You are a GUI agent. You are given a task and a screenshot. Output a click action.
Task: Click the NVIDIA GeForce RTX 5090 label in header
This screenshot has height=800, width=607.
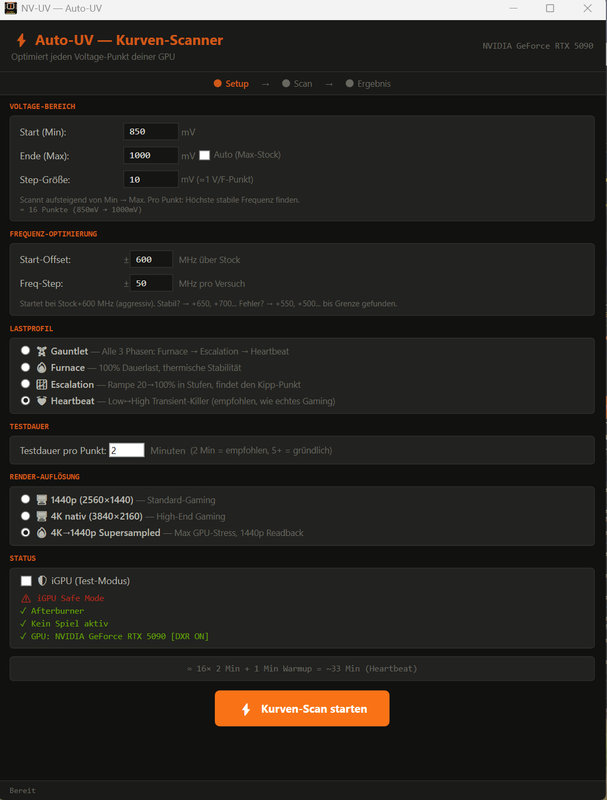(538, 46)
